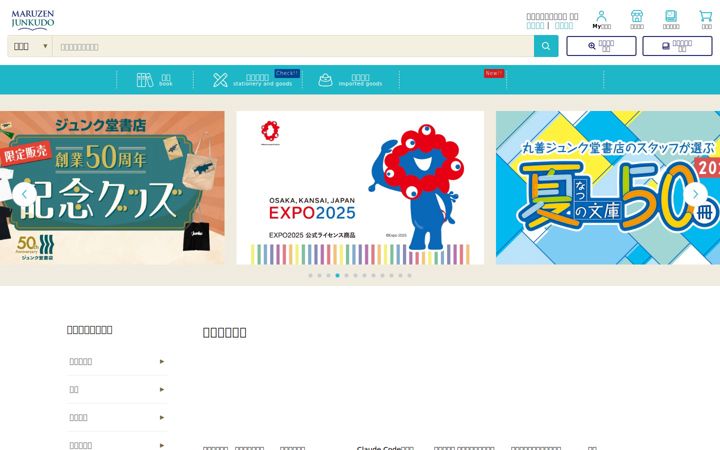Open the book menu with bookshelf icon

[155, 80]
